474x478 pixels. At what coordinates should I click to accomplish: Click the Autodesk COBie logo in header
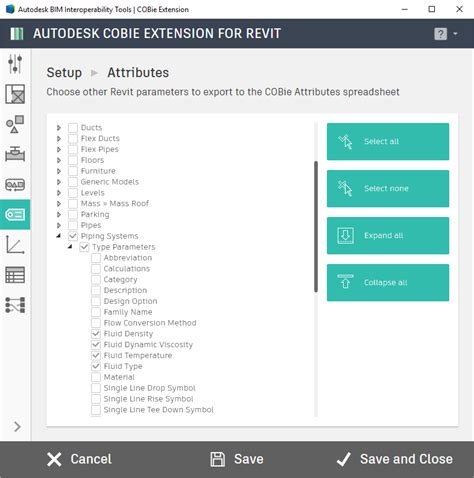[17, 34]
